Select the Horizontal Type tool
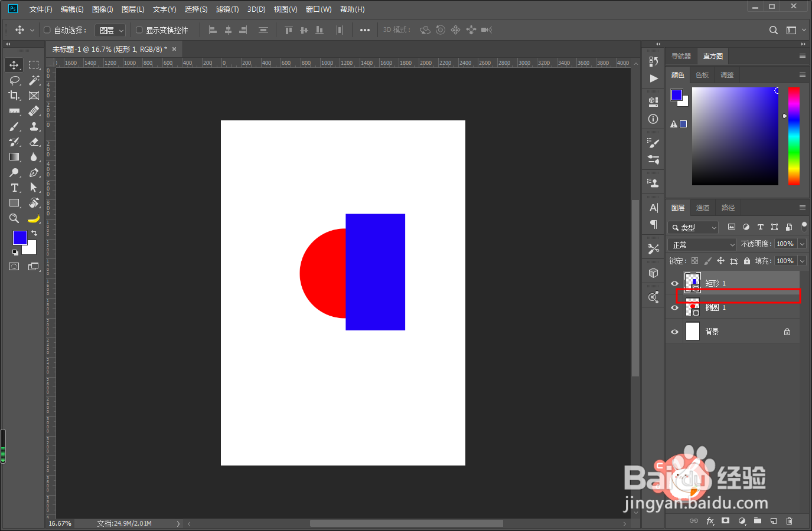The height and width of the screenshot is (531, 812). pos(14,188)
